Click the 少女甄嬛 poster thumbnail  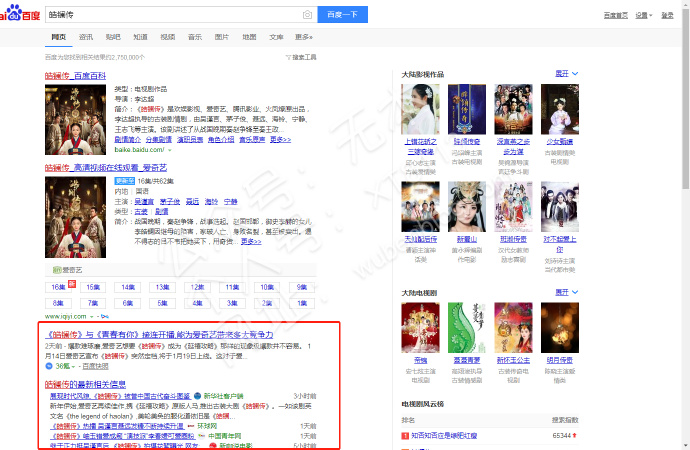(560, 109)
